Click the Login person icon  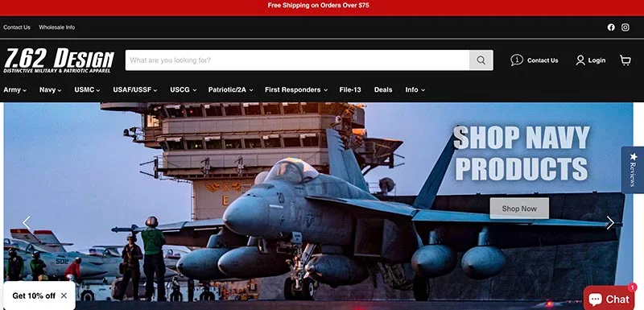(580, 60)
